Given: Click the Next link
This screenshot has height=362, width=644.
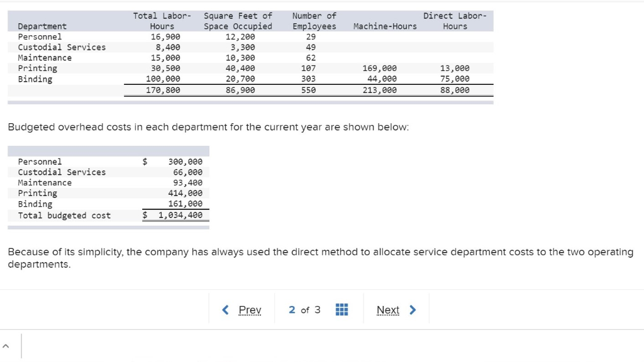Looking at the screenshot, I should (x=387, y=310).
